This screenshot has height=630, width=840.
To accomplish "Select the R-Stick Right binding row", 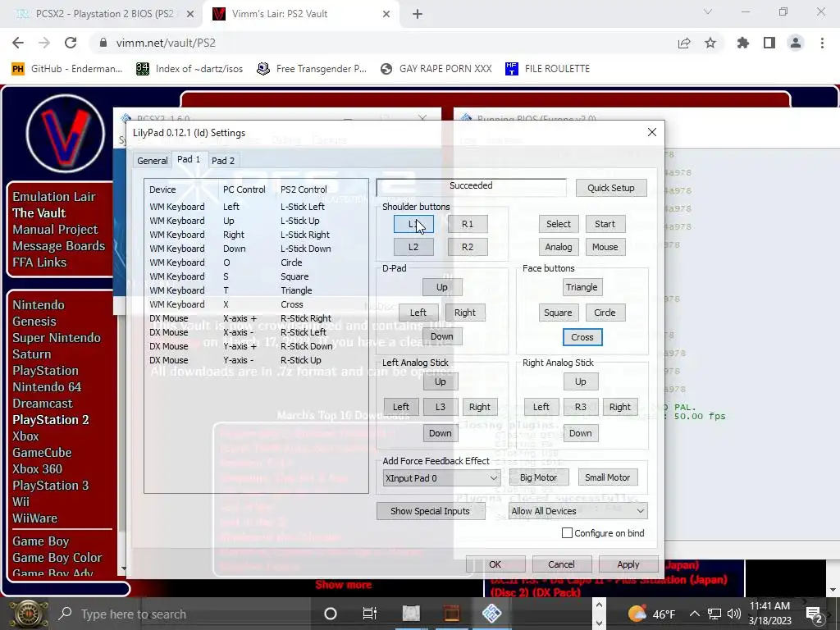I will point(256,318).
